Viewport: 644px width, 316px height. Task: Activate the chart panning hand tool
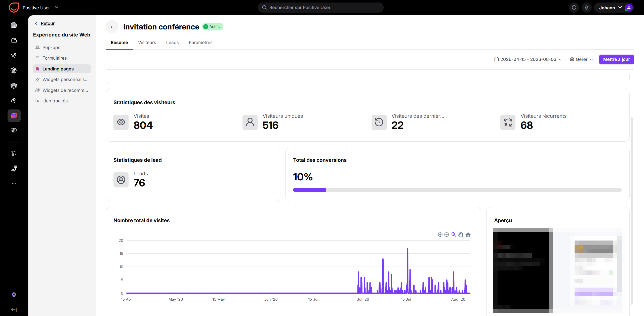461,234
